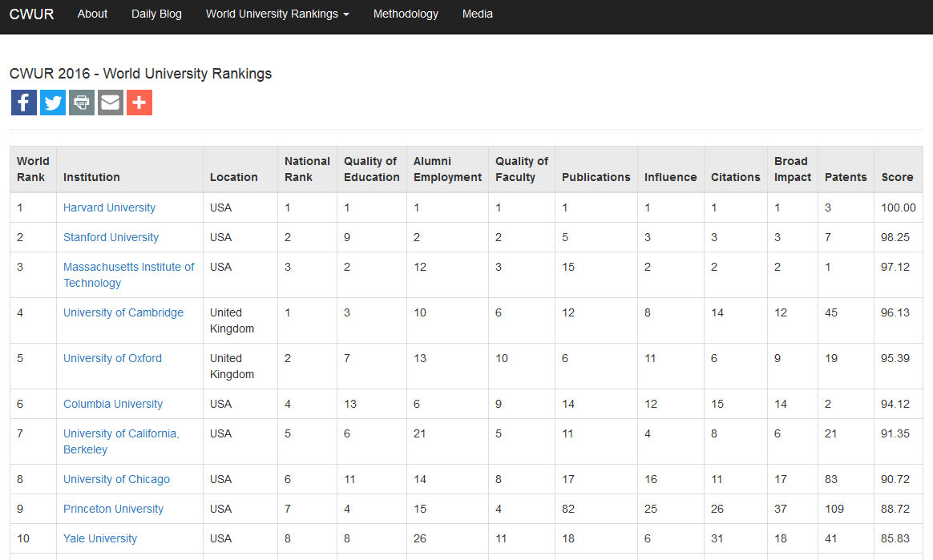The height and width of the screenshot is (560, 933).
Task: Click the Quality of Education column header
Action: coord(372,169)
